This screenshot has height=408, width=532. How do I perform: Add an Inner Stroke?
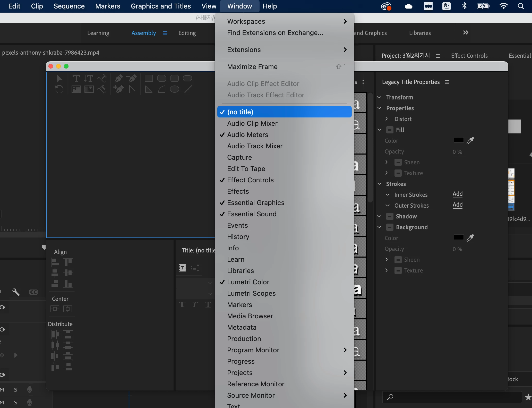pos(458,194)
